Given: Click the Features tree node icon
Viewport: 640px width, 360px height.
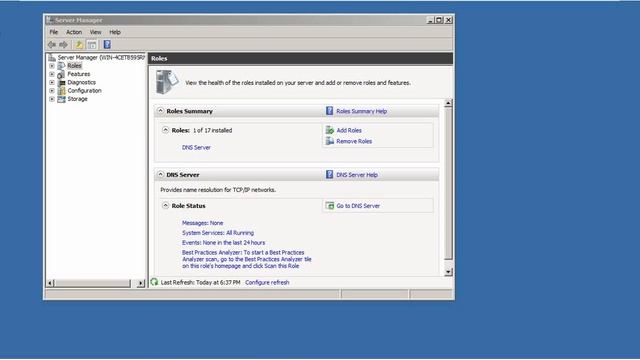Looking at the screenshot, I should point(61,74).
